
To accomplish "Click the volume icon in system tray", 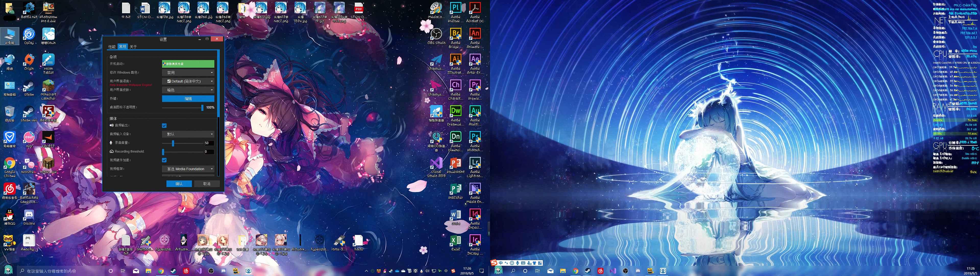I will [428, 271].
